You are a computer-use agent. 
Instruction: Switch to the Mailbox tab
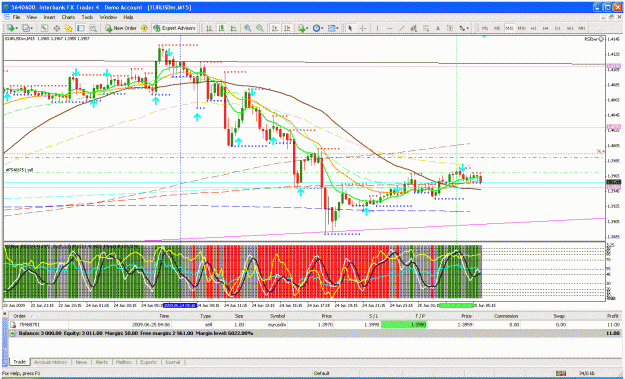pos(124,362)
